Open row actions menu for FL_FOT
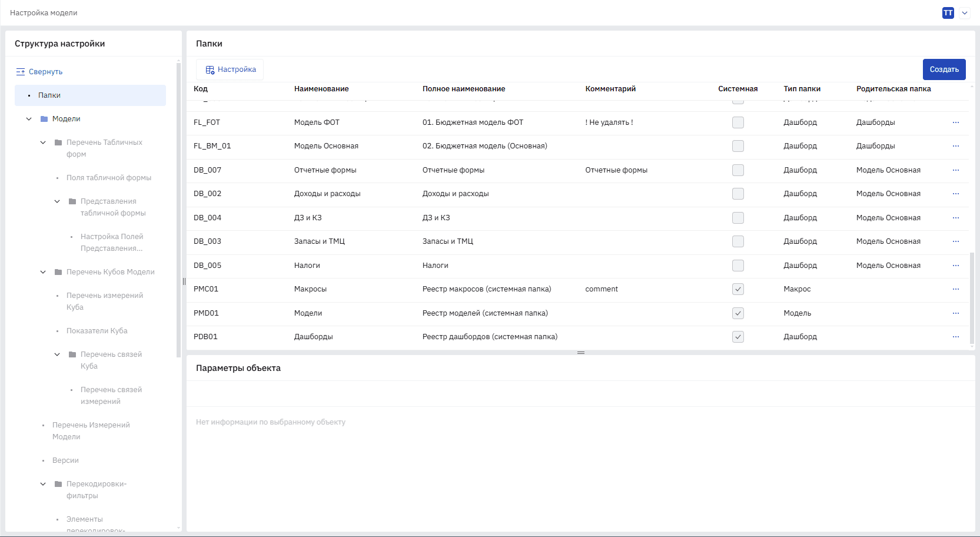The image size is (980, 537). pos(955,122)
